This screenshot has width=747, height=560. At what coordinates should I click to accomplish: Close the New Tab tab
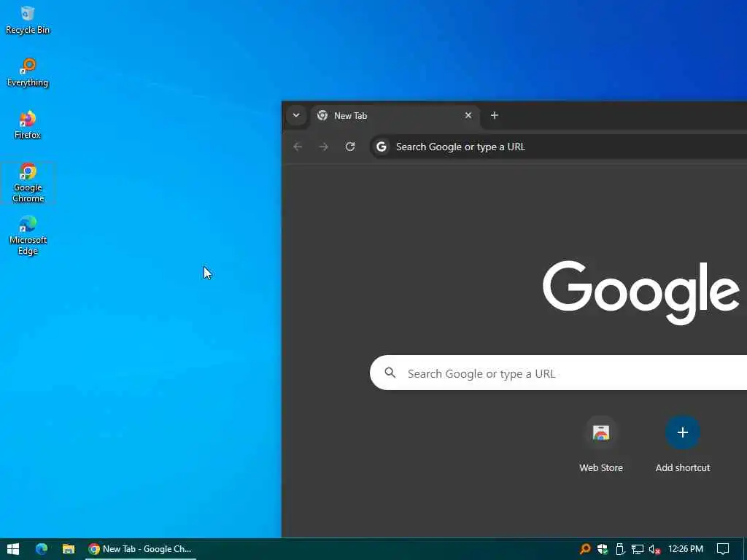[468, 115]
